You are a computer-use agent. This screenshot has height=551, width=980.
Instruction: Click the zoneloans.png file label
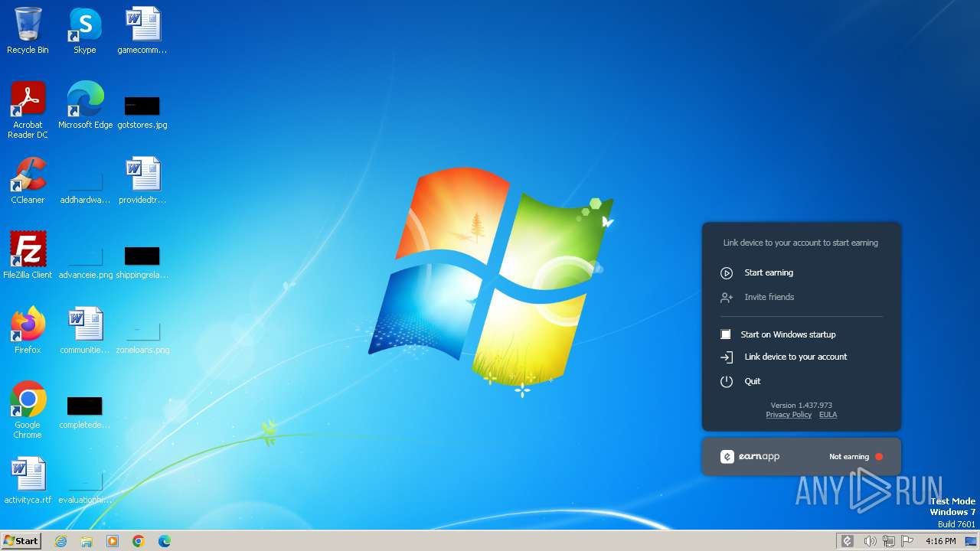point(142,350)
